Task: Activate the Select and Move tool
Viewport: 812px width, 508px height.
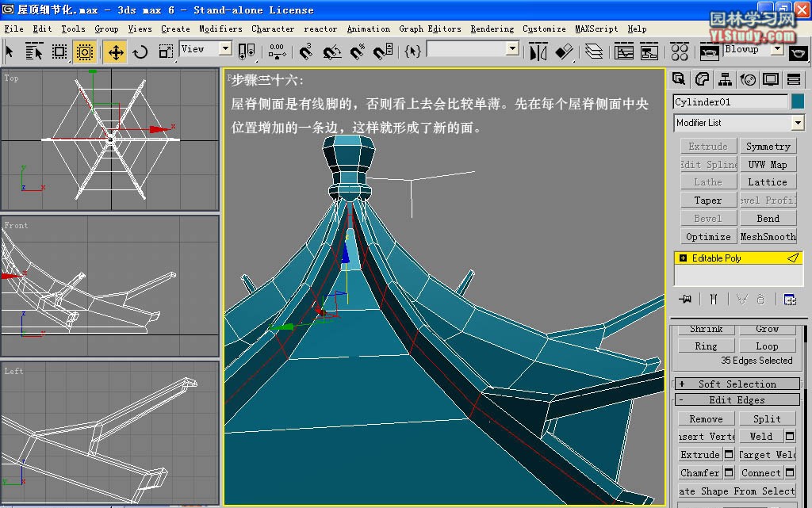Action: click(x=115, y=52)
